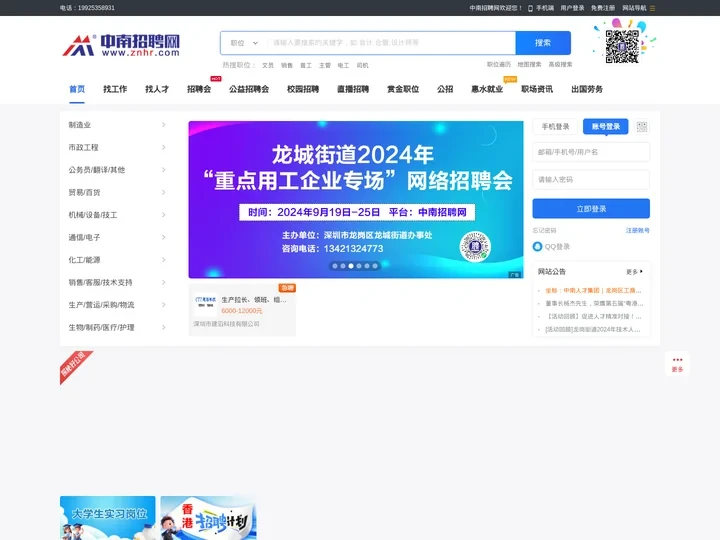Open the 惠水就业 nav item

point(487,89)
